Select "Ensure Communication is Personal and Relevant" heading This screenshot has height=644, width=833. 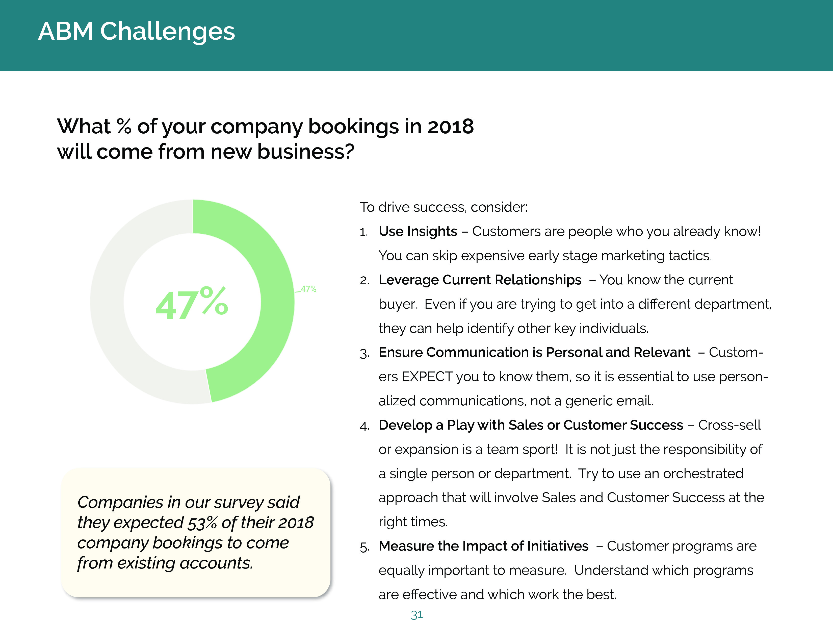tap(534, 353)
